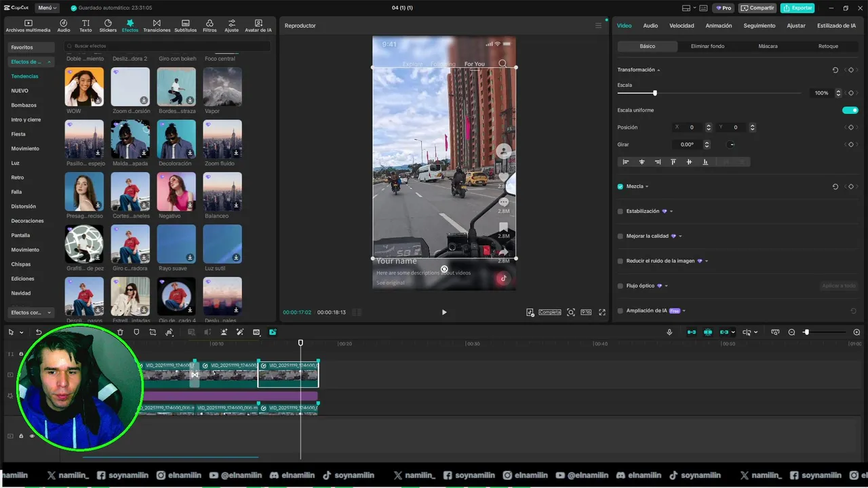Click the undo arrow in timeline toolbar
The width and height of the screenshot is (868, 488).
[39, 332]
